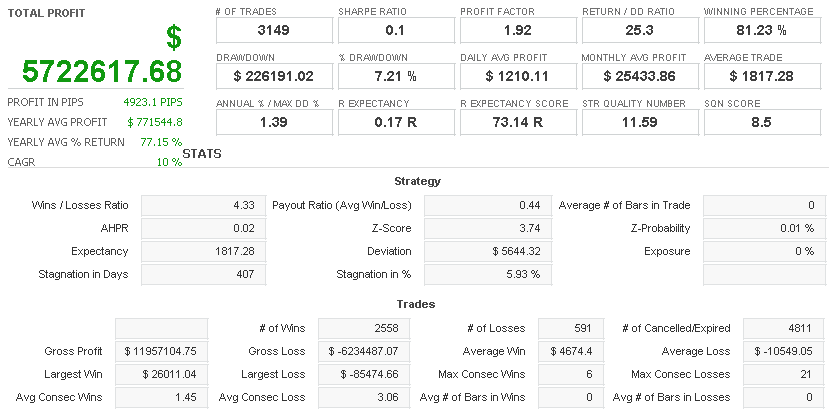Click the Return / DD Ratio value

click(639, 29)
